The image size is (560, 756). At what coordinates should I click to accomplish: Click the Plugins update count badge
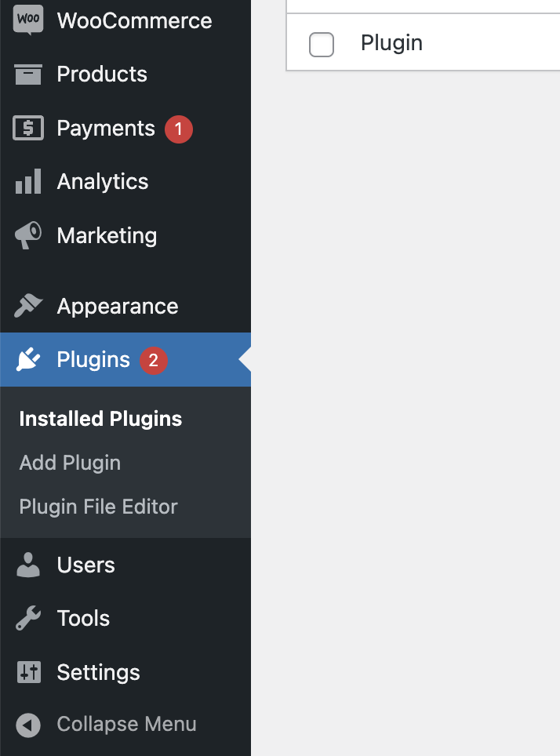pos(153,361)
